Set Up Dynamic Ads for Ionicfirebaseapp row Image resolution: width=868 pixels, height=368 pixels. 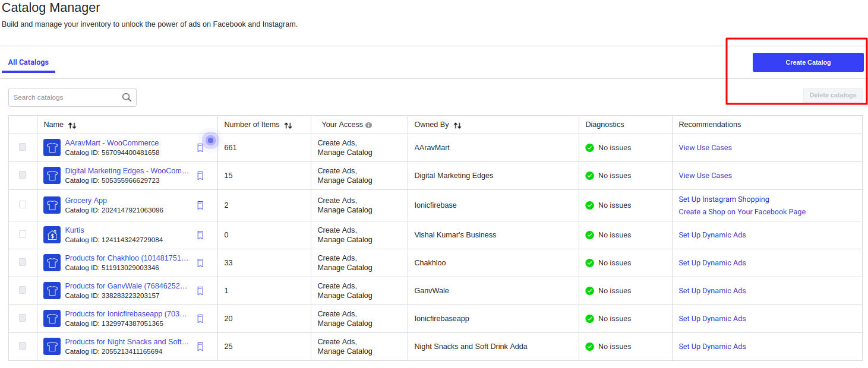tap(712, 319)
